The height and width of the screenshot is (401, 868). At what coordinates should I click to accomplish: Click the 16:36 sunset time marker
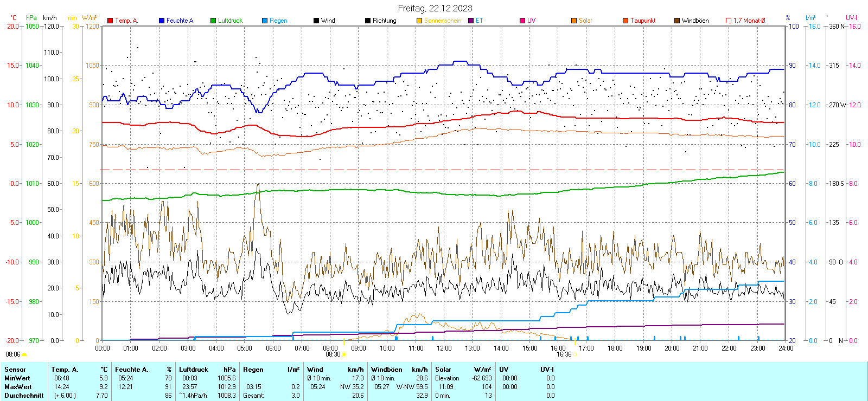pyautogui.click(x=564, y=354)
